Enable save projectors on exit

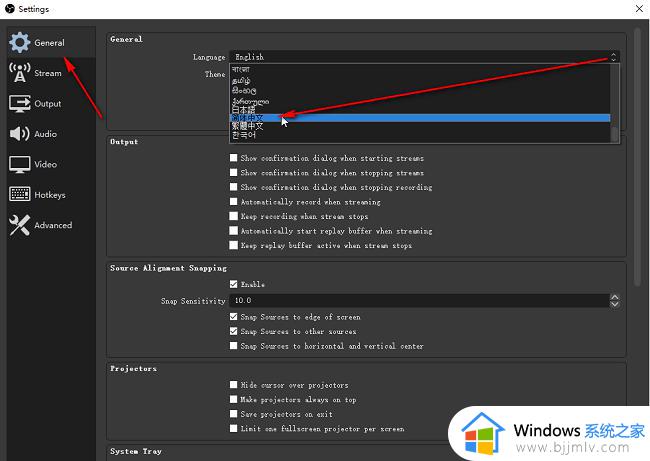point(233,414)
